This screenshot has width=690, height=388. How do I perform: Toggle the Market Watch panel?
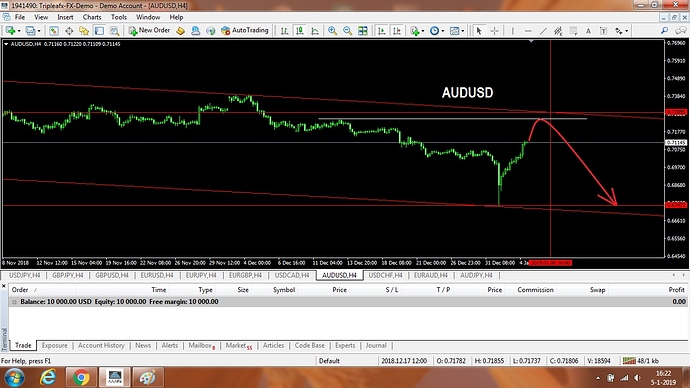click(x=54, y=30)
